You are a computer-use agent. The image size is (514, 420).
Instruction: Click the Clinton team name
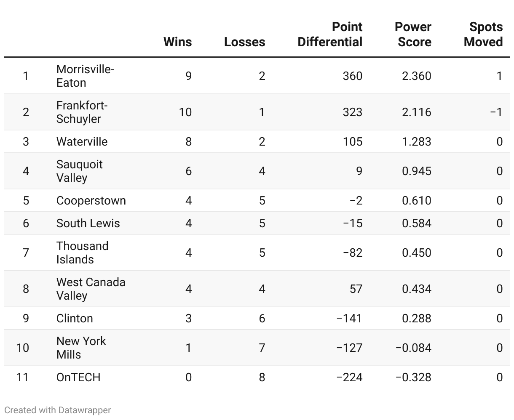tap(75, 318)
